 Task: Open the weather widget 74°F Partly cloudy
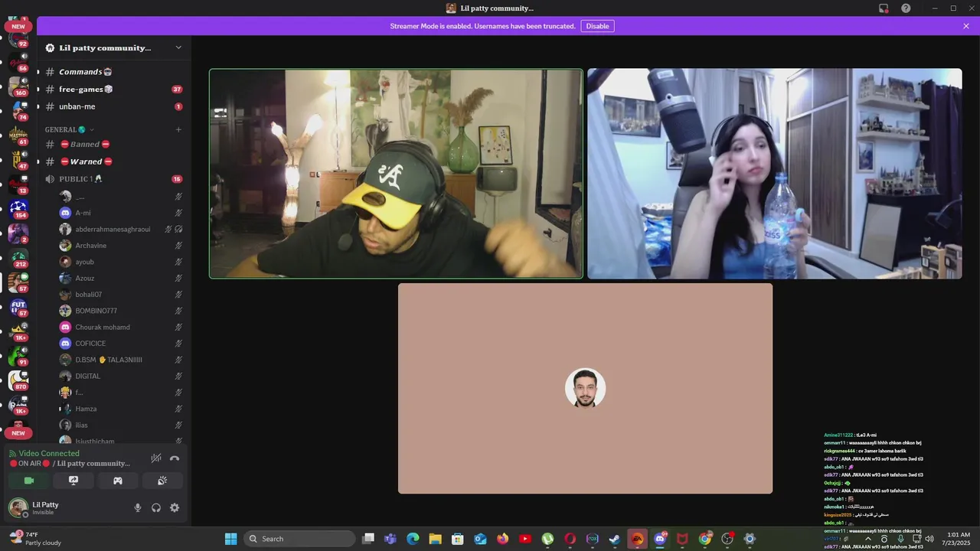click(35, 539)
